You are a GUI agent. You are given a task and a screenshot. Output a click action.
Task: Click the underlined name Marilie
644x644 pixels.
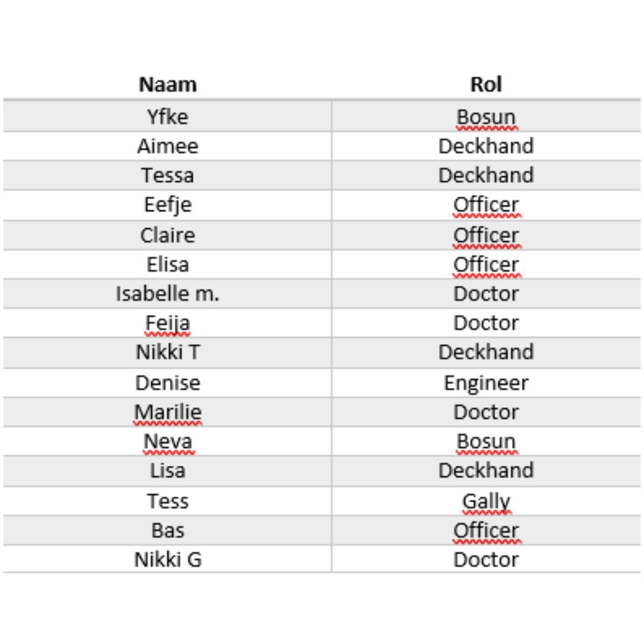pyautogui.click(x=168, y=412)
